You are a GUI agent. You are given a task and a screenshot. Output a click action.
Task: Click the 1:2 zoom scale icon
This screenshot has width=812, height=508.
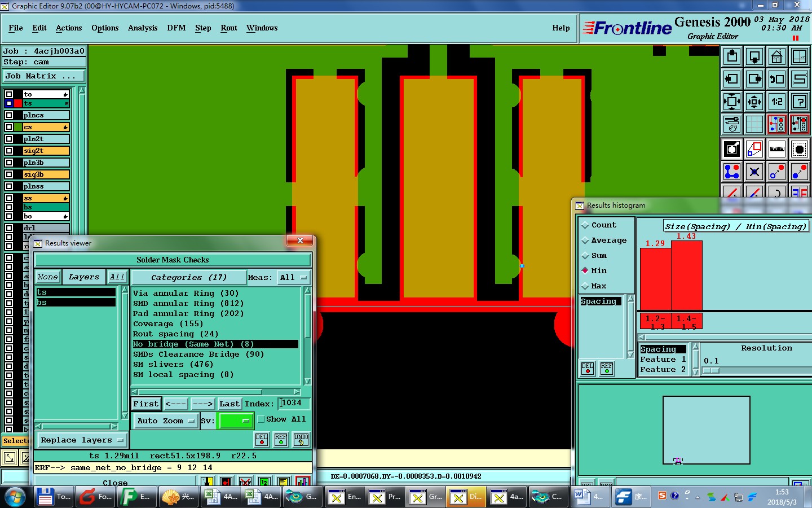click(x=777, y=102)
